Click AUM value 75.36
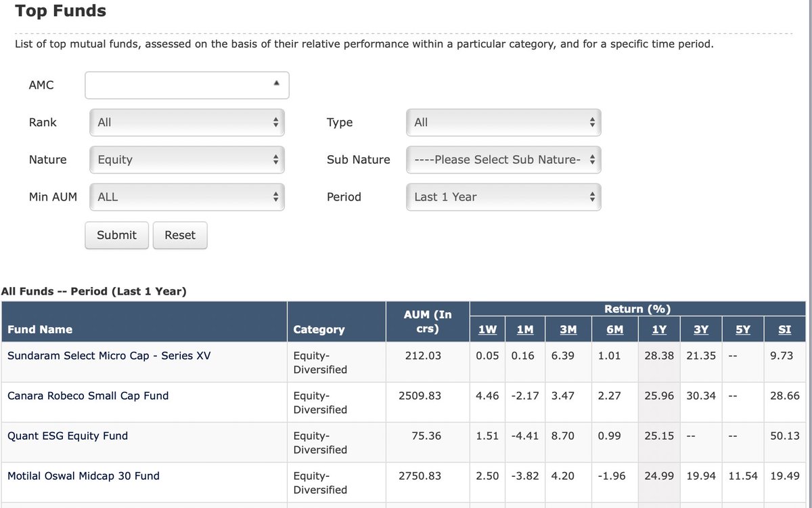 point(426,436)
